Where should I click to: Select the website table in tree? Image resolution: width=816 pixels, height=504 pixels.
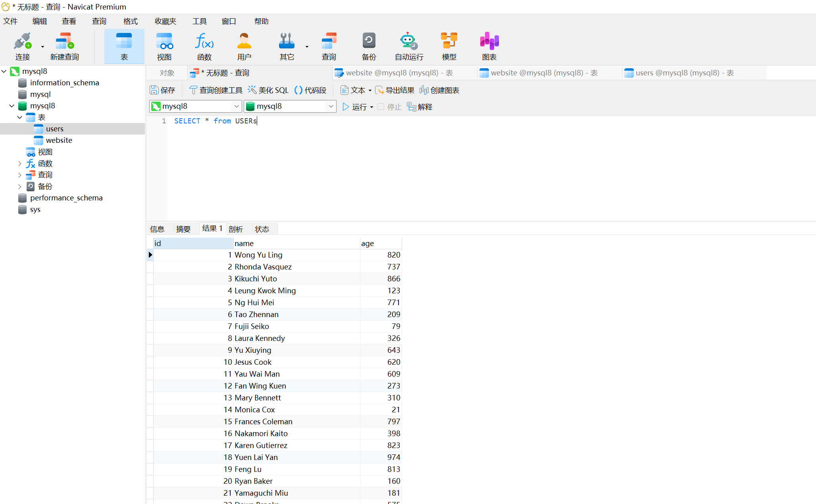coord(59,140)
